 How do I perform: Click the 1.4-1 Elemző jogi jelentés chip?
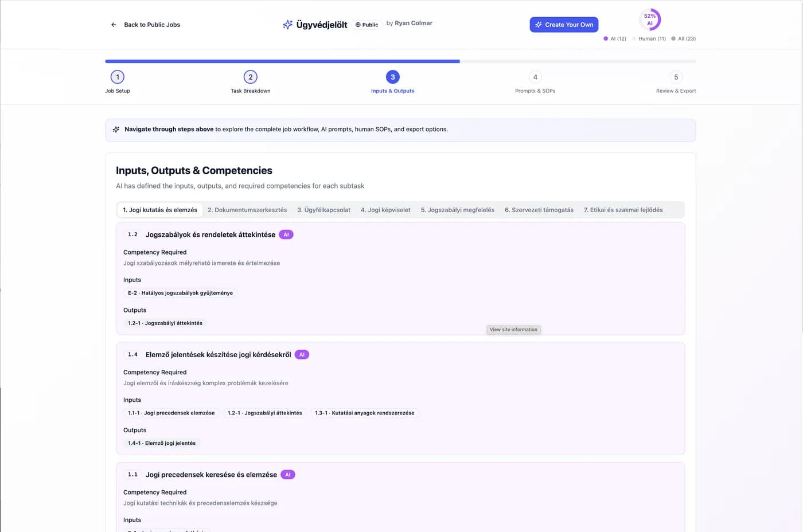[162, 443]
